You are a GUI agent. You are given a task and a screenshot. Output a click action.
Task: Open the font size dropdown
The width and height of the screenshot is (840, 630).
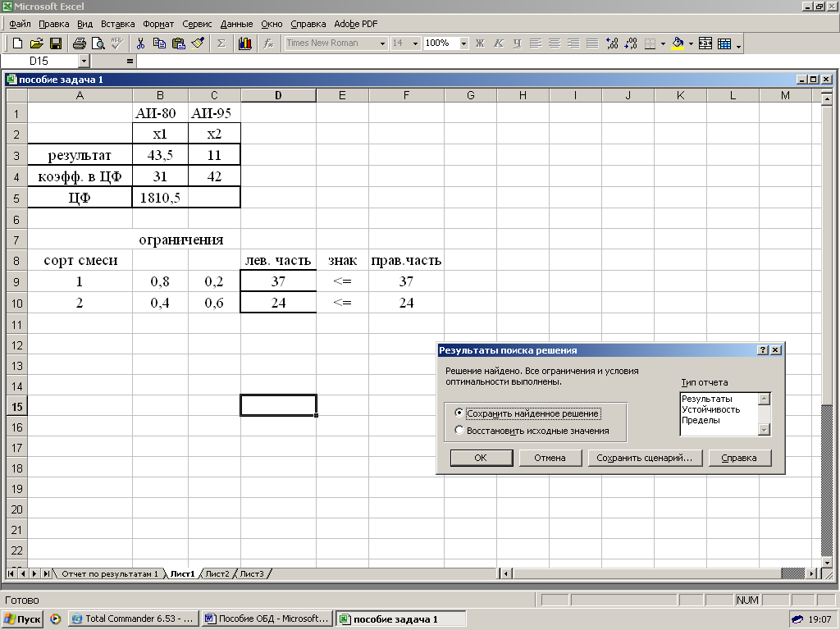click(x=415, y=43)
